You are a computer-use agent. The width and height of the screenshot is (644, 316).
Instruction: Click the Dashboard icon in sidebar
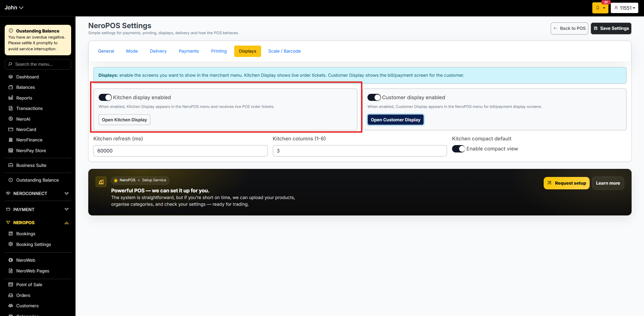(x=11, y=77)
